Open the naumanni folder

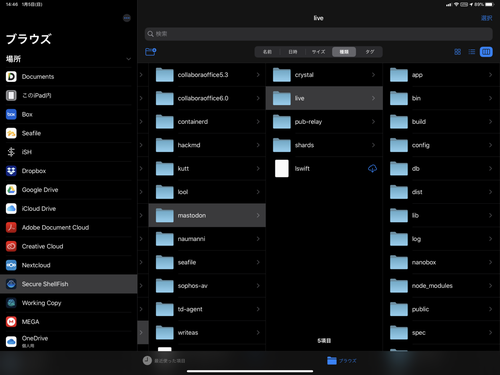[x=207, y=239]
